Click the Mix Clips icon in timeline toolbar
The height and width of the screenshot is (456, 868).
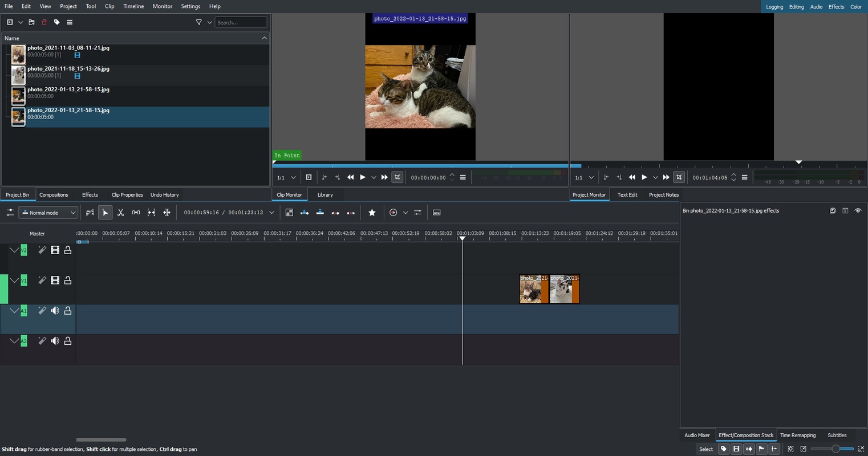click(289, 213)
